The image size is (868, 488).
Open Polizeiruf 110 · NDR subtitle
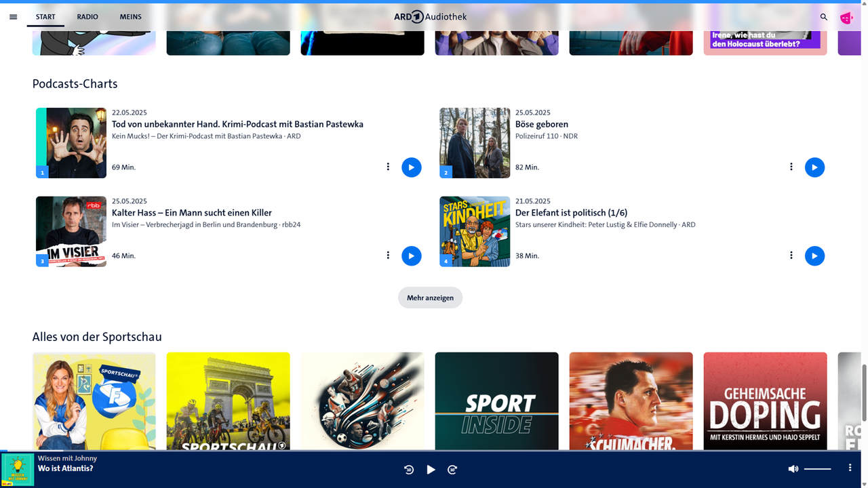547,136
